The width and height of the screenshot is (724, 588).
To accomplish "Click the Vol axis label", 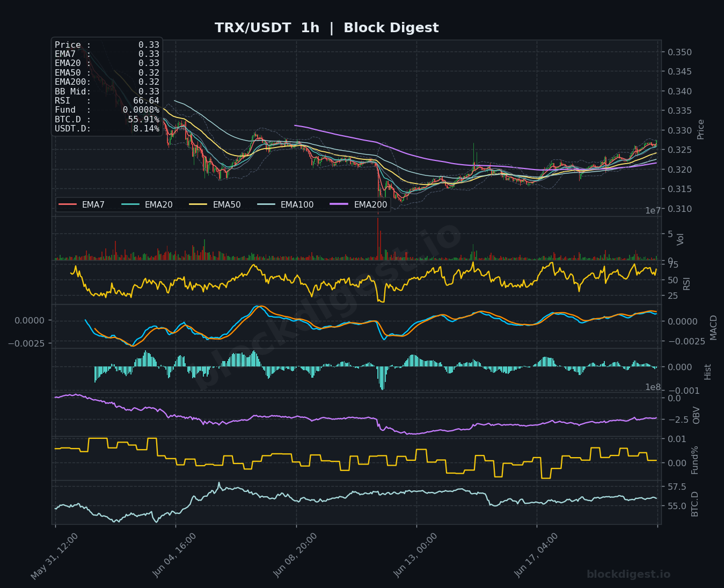I will pos(681,239).
